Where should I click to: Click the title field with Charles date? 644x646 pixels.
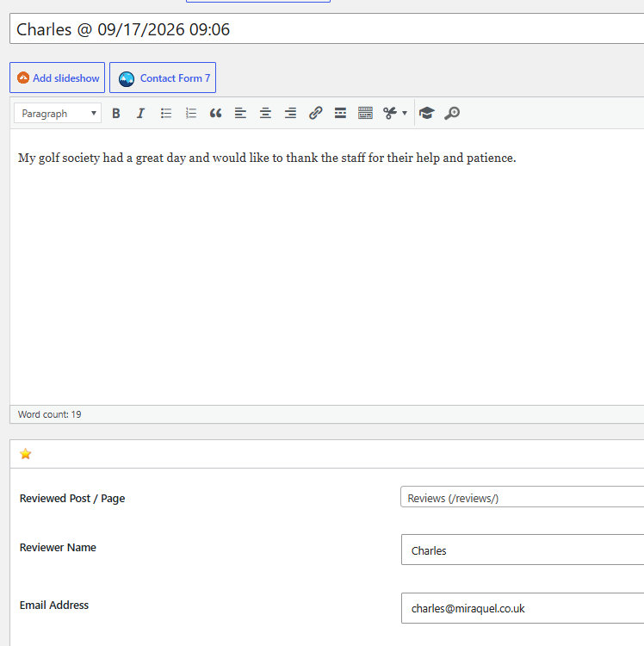point(327,28)
